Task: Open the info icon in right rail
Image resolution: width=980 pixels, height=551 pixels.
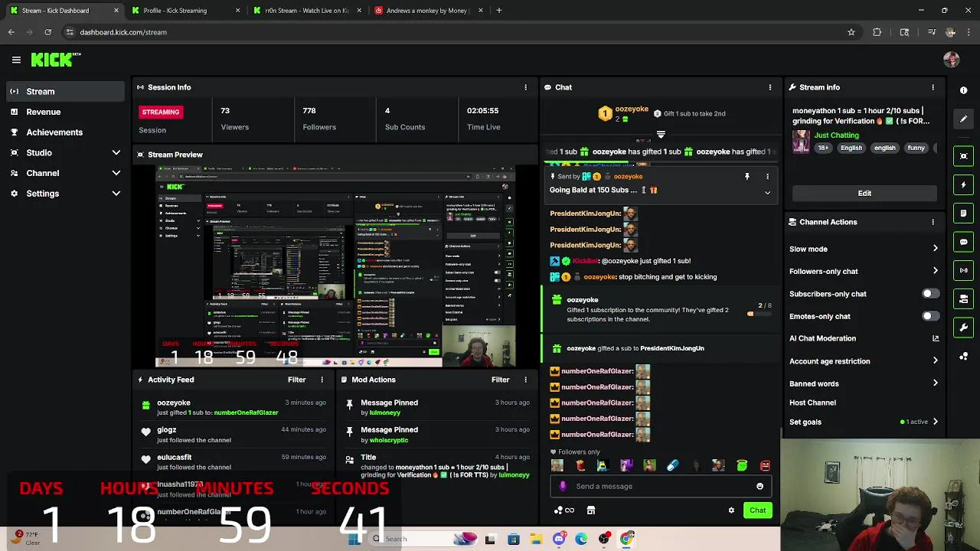Action: [x=963, y=90]
